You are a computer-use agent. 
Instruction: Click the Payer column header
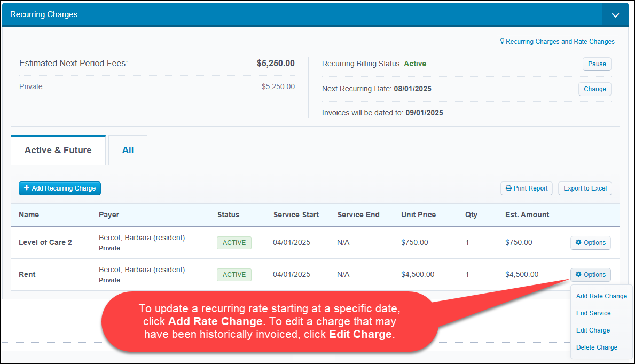[x=109, y=215]
